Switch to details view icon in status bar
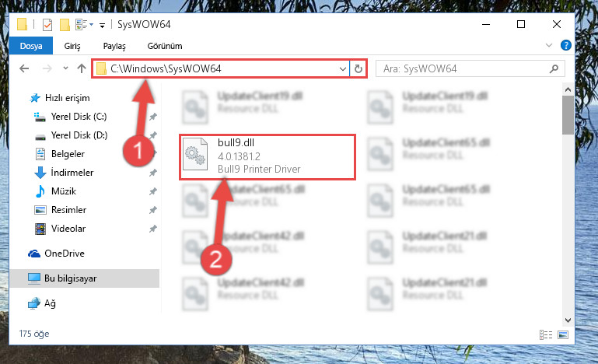This screenshot has height=364, width=598. [x=546, y=334]
